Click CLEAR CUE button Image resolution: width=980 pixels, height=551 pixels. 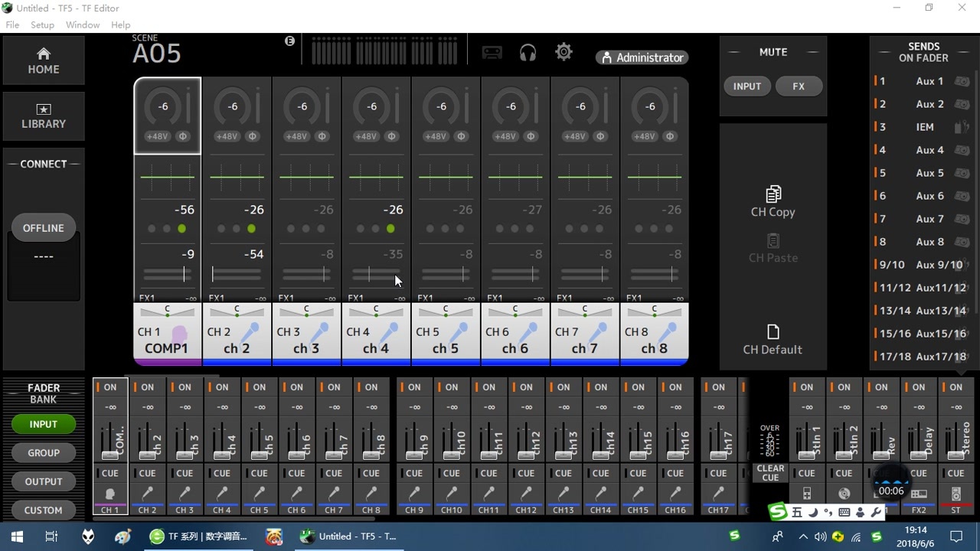pos(770,473)
